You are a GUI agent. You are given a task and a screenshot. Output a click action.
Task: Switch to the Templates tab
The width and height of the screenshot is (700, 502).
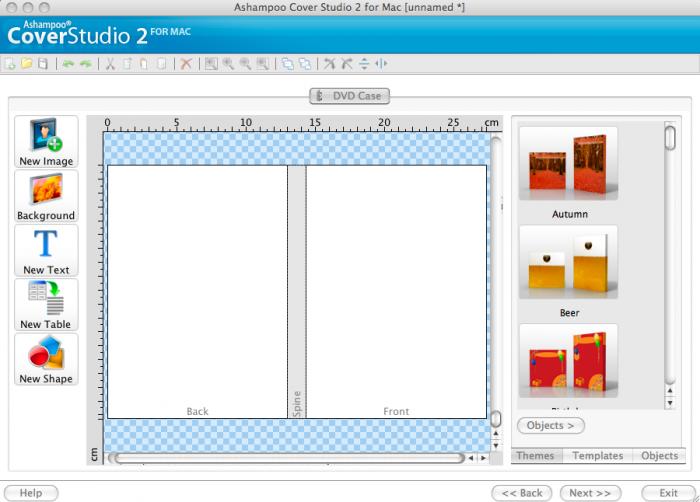click(x=598, y=456)
